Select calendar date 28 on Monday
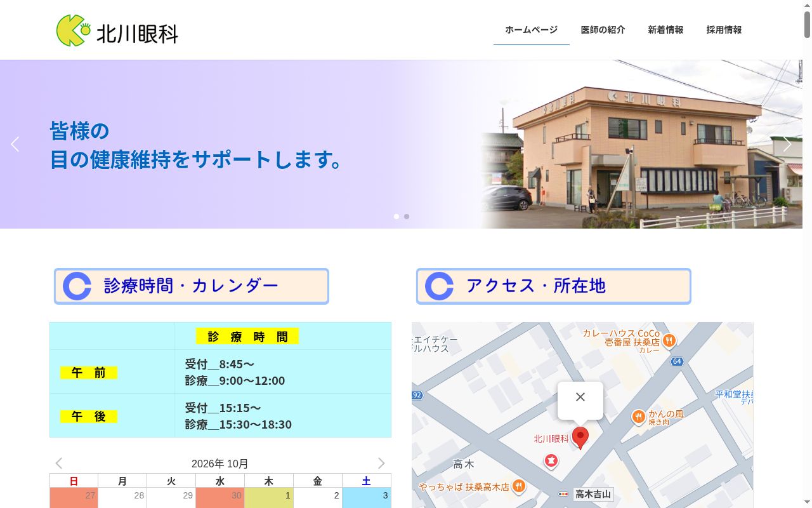 pos(122,498)
